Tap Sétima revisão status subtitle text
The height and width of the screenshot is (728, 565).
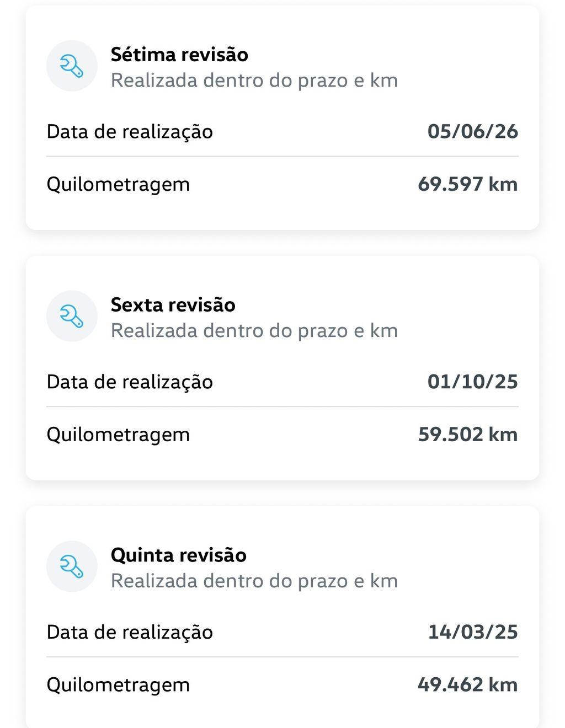click(x=254, y=81)
